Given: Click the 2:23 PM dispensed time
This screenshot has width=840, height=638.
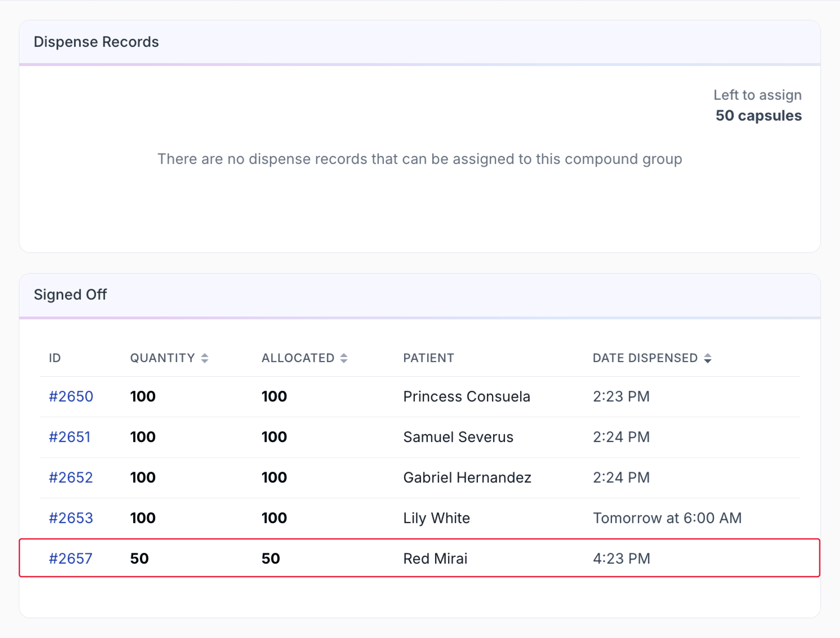Looking at the screenshot, I should [621, 396].
